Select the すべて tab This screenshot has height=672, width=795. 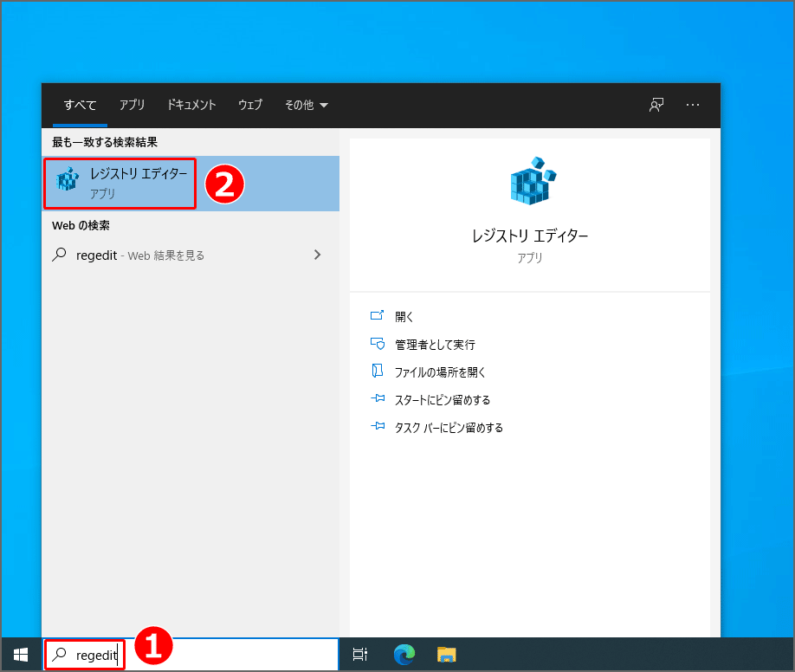[x=81, y=105]
